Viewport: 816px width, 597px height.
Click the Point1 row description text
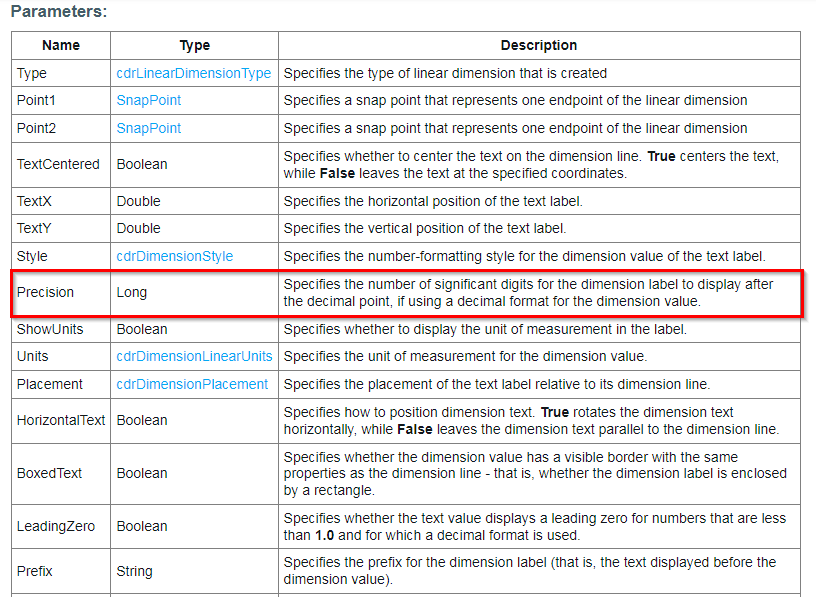point(515,100)
